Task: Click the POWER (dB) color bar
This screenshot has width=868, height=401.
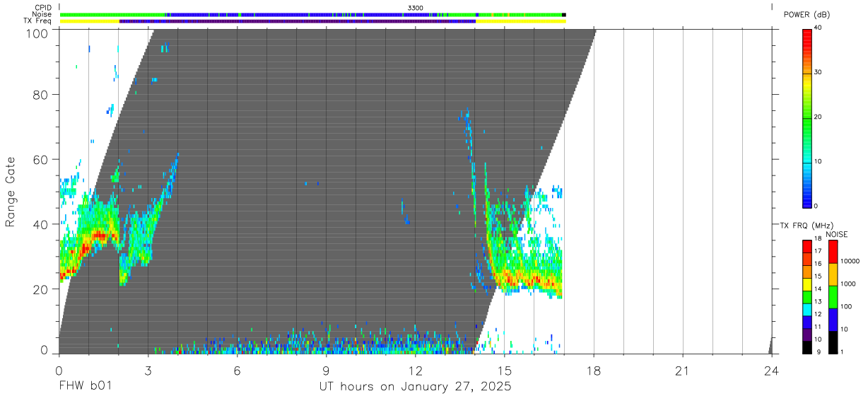Action: [x=807, y=118]
